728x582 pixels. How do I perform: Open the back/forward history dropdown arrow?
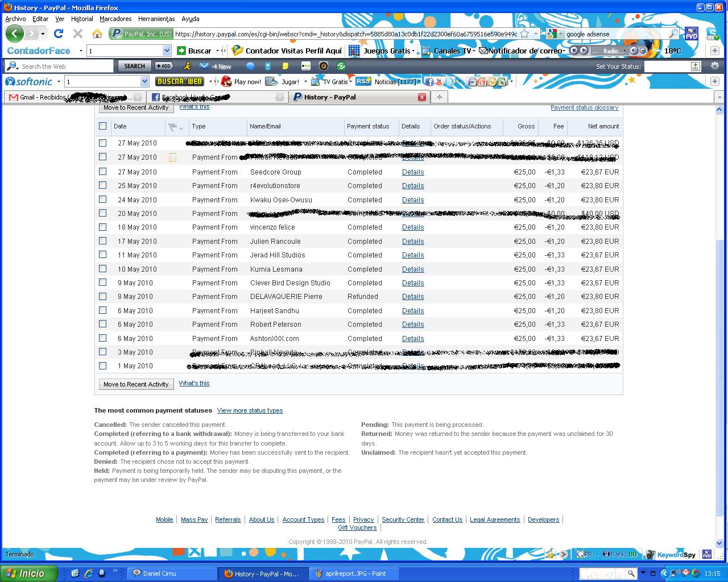tap(43, 34)
